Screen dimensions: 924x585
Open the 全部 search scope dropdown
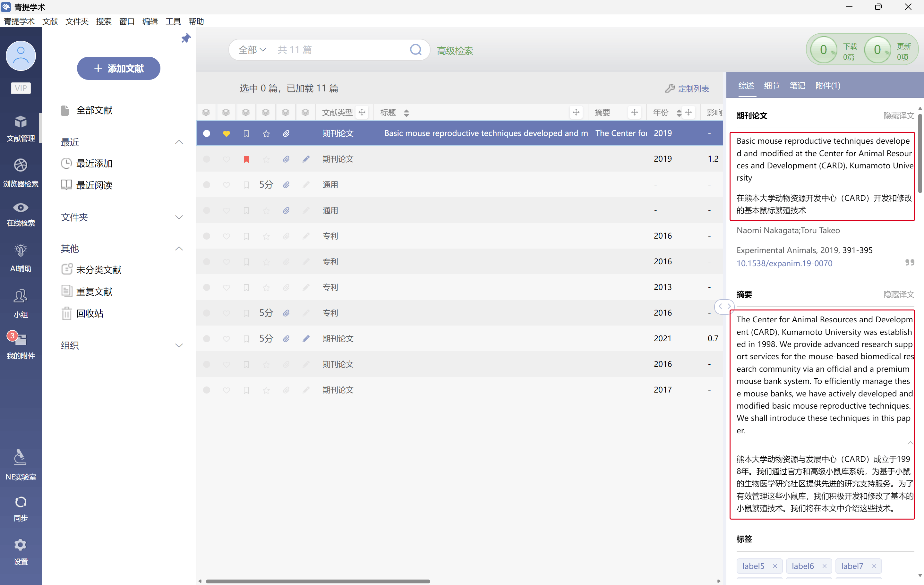(x=252, y=50)
